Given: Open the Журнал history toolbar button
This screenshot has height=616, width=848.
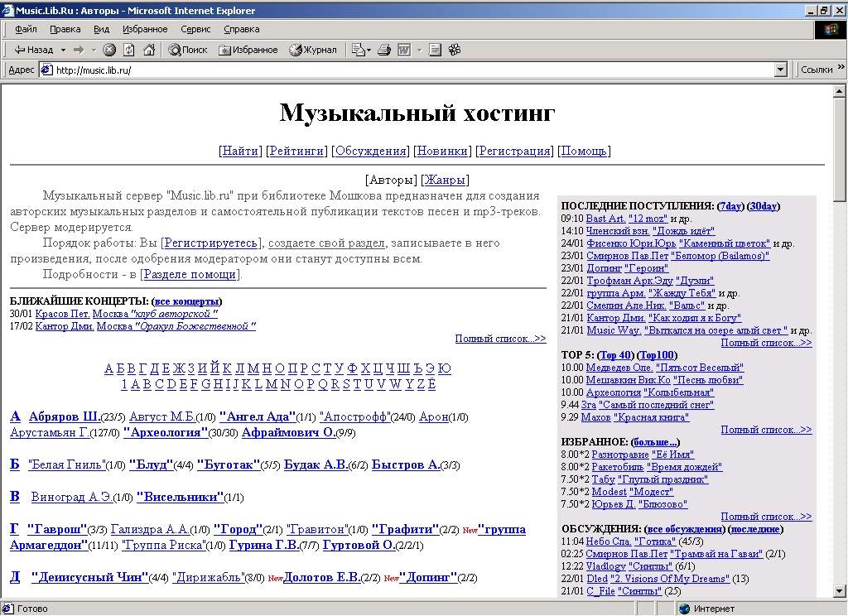Looking at the screenshot, I should (312, 50).
